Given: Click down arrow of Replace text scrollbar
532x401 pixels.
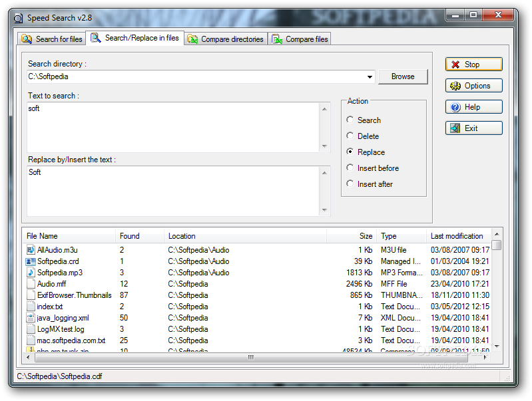Looking at the screenshot, I should [324, 210].
